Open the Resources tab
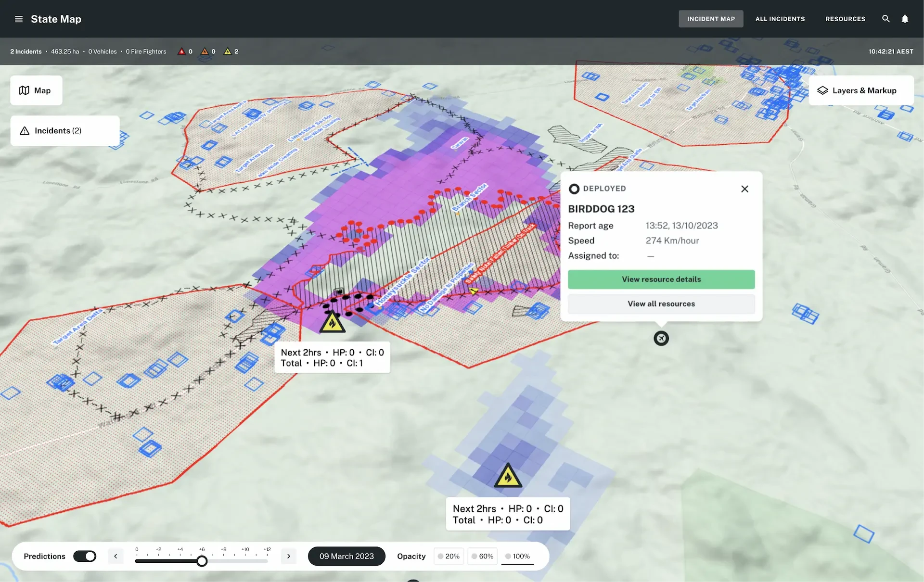Image resolution: width=924 pixels, height=582 pixels. point(845,19)
